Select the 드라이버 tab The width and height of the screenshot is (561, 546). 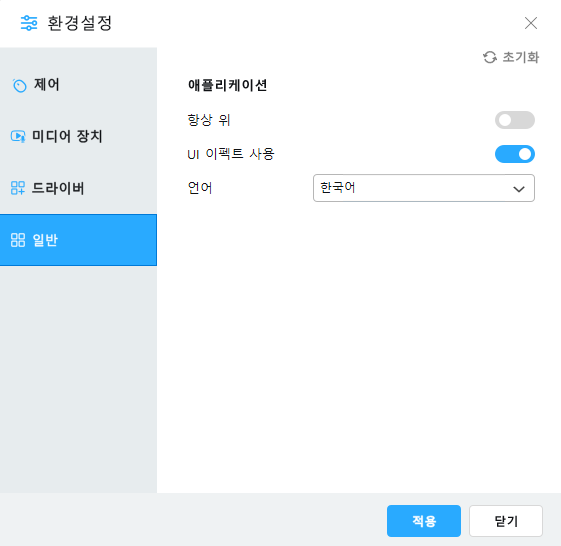78,188
